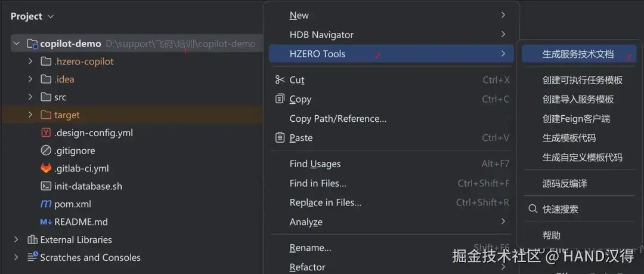Click the Markdown icon beside README.md
644x274 pixels.
46,222
